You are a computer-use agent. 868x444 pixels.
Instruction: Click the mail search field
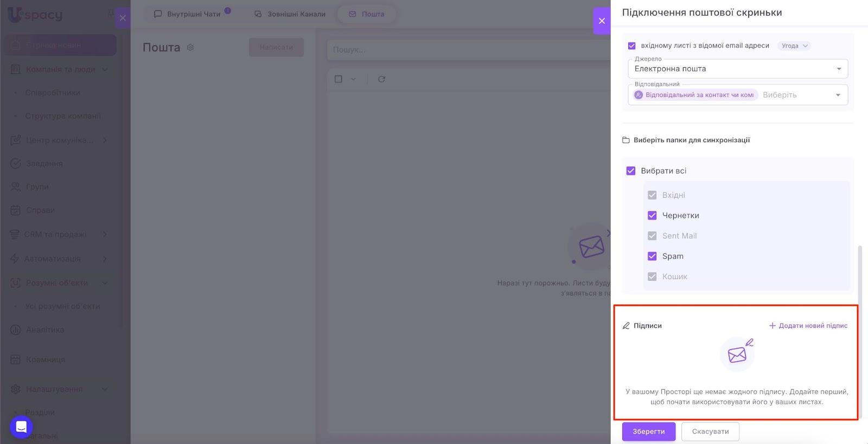[469, 50]
